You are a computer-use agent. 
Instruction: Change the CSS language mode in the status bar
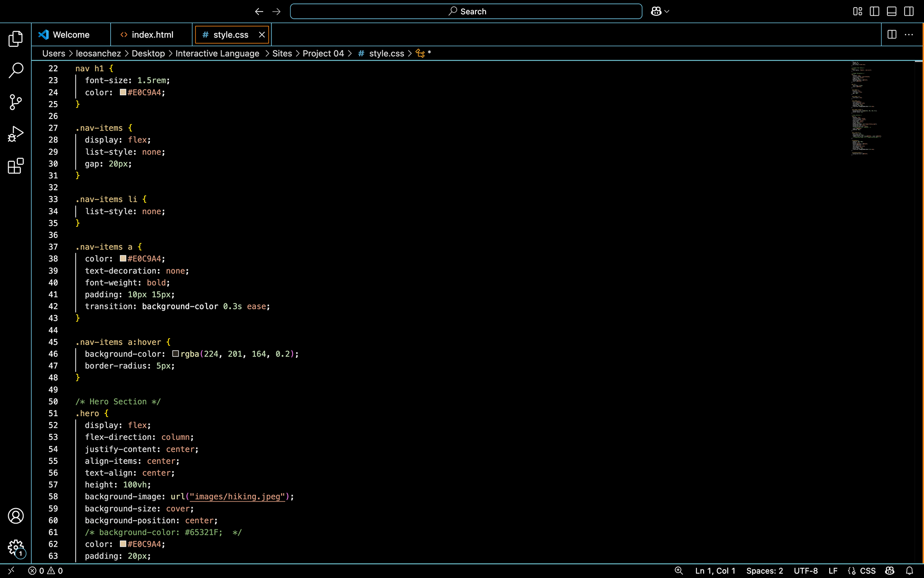[x=867, y=571]
